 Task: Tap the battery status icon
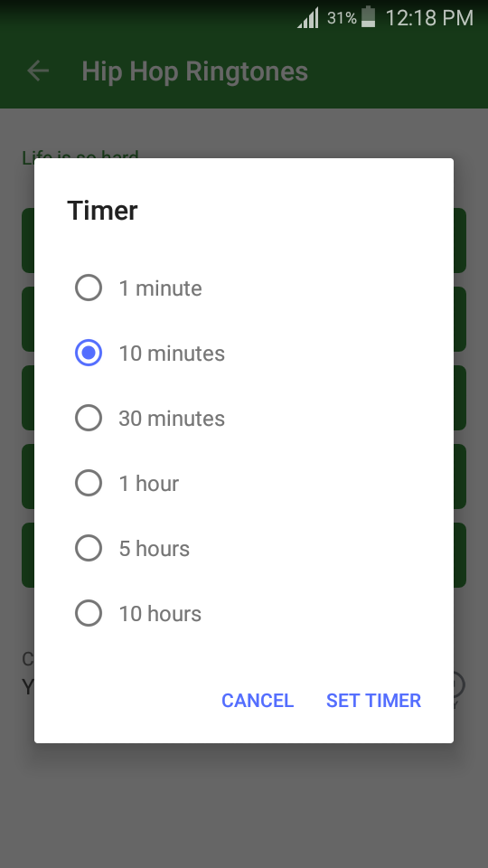[x=369, y=16]
